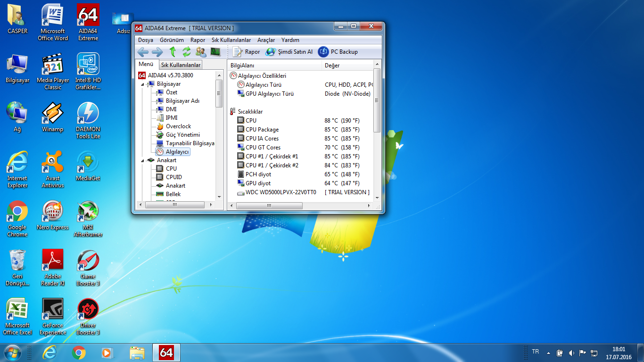Viewport: 644px width, 362px height.
Task: Select Media Player Classic desktop icon
Action: (53, 72)
